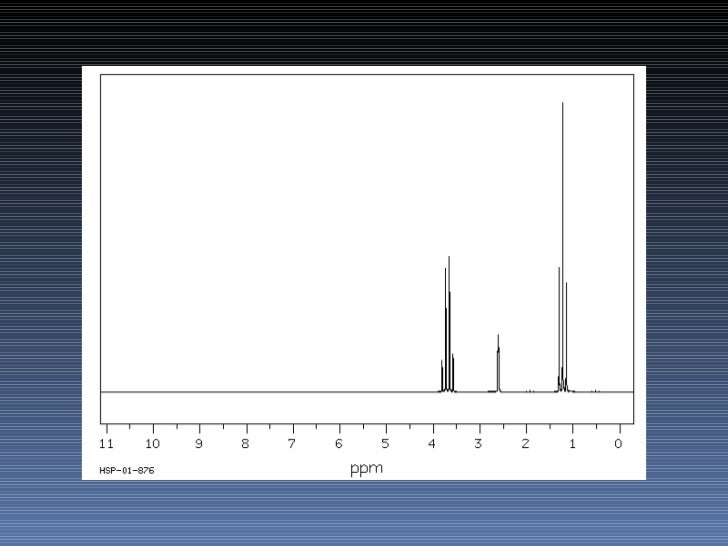This screenshot has width=728, height=546.
Task: Click the 8 ppm axis tick label
Action: pos(246,444)
